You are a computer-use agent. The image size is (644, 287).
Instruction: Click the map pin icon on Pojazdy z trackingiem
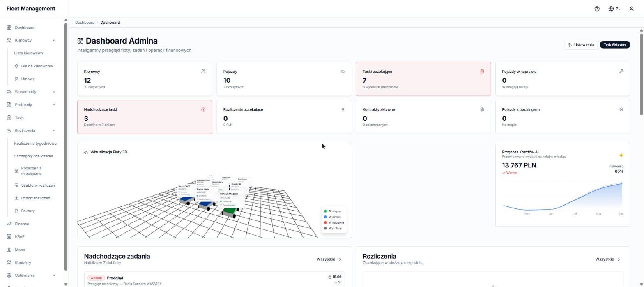(x=621, y=110)
